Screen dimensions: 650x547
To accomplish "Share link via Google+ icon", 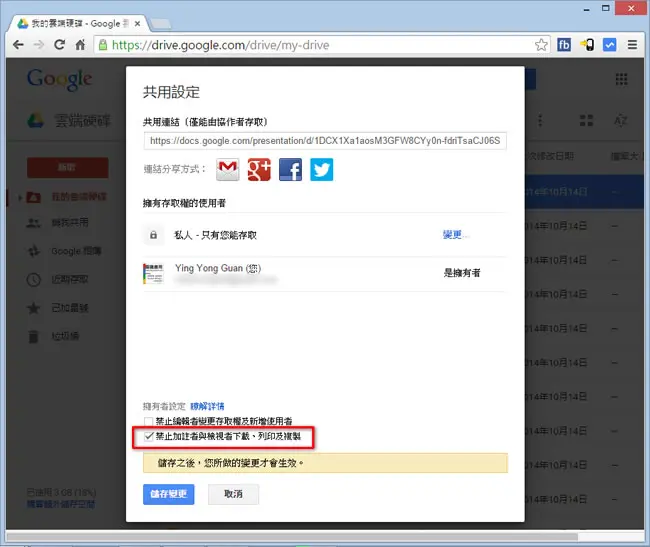I will [x=259, y=169].
